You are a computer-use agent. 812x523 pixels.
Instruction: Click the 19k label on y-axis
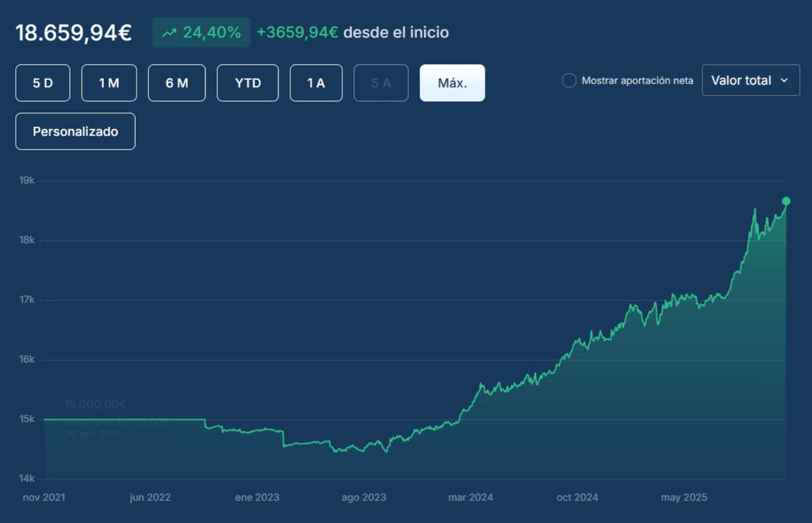pyautogui.click(x=27, y=181)
